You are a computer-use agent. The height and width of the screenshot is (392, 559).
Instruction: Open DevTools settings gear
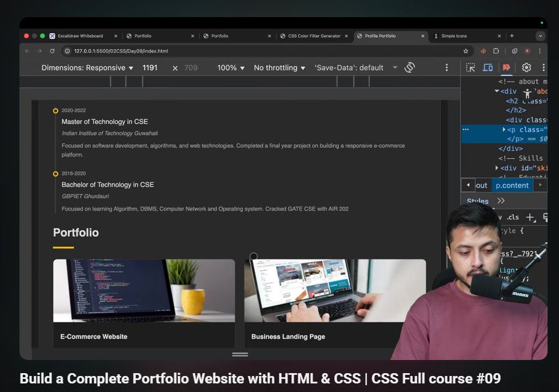click(x=526, y=67)
